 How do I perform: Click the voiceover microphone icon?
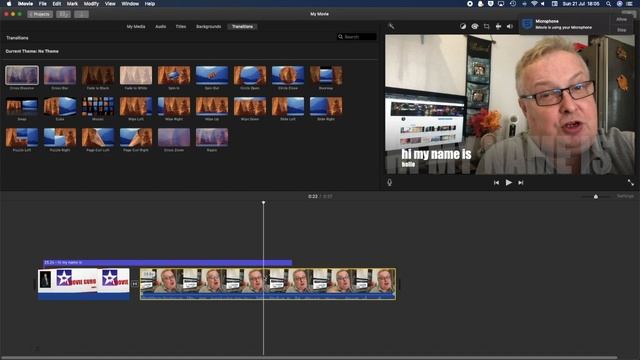point(390,182)
